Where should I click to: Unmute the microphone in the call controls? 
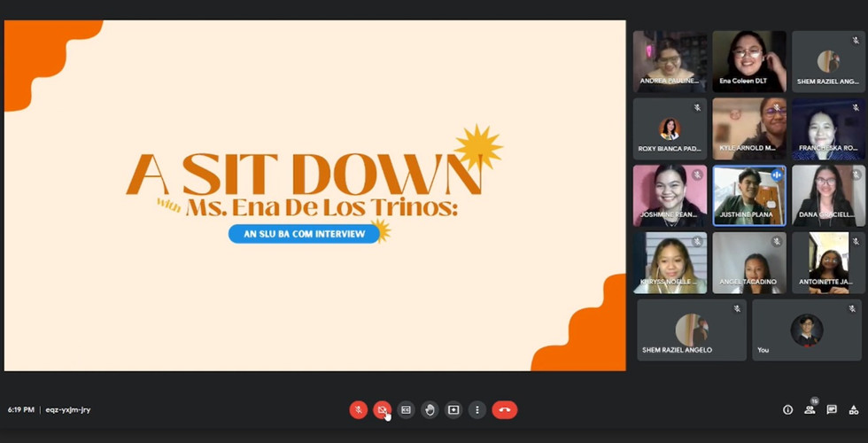point(358,409)
